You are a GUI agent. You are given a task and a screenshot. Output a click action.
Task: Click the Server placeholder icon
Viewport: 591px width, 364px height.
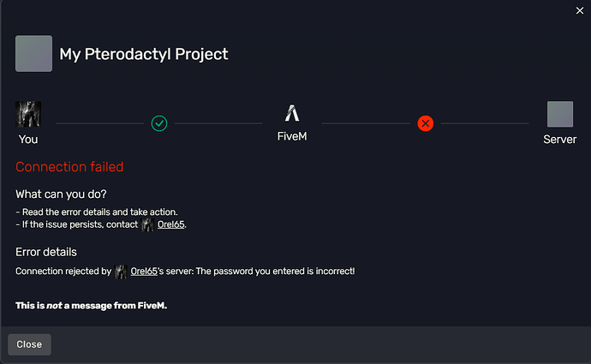[x=560, y=114]
